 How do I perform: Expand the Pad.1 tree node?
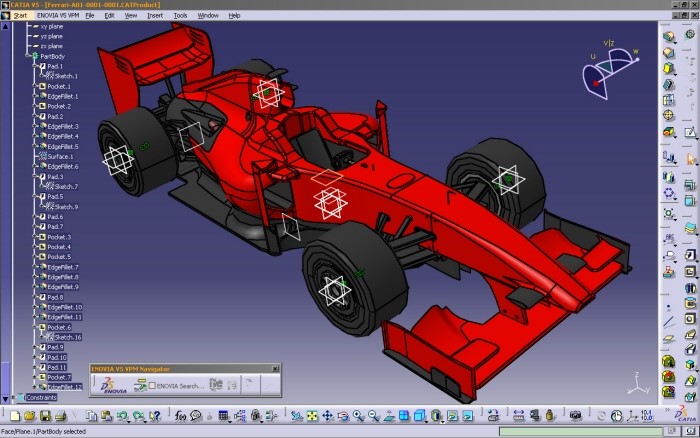pyautogui.click(x=34, y=67)
